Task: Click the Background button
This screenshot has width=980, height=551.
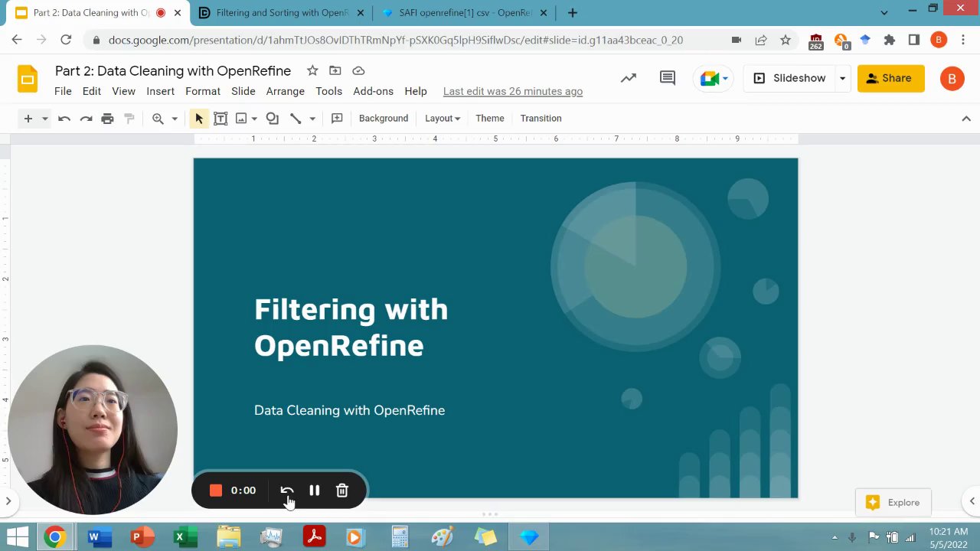Action: pos(384,119)
